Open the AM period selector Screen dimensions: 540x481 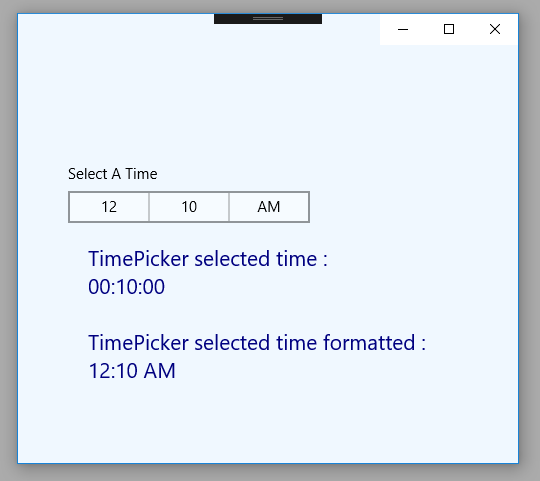269,207
